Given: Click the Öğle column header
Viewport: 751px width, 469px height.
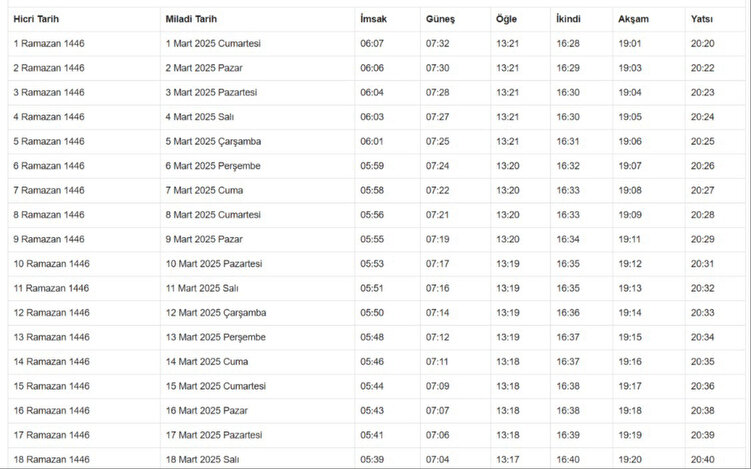Looking at the screenshot, I should pos(506,19).
